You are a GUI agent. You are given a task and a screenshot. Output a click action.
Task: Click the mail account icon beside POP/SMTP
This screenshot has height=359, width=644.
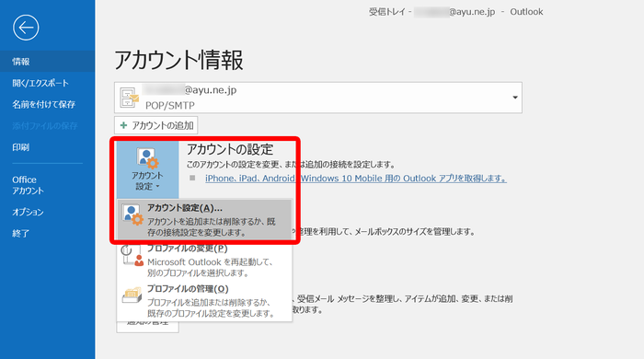[129, 98]
